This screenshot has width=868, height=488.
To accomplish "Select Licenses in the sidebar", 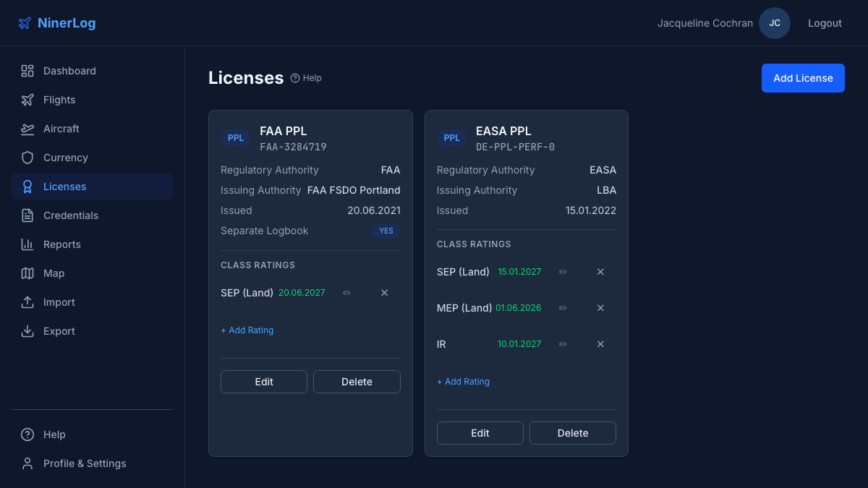I will click(x=92, y=187).
